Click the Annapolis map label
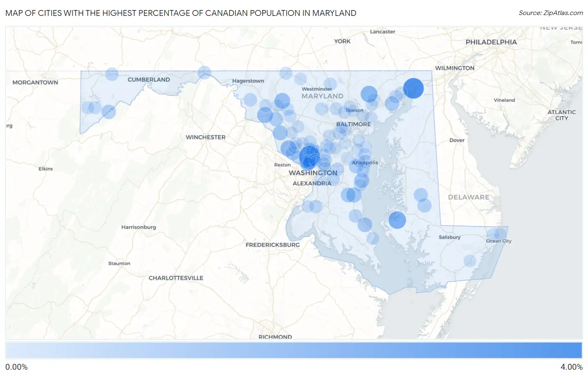 (365, 163)
